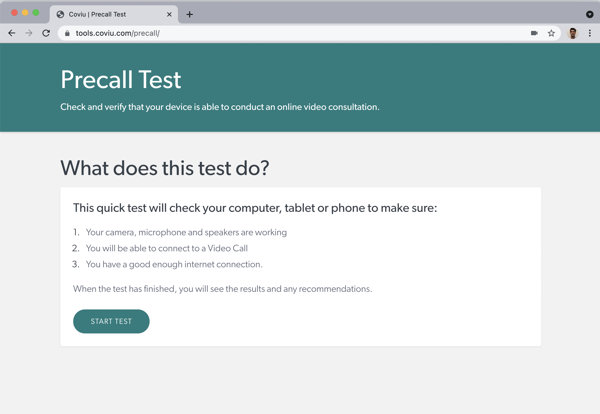Image resolution: width=600 pixels, height=414 pixels.
Task: Open a new tab with plus button
Action: [x=189, y=15]
